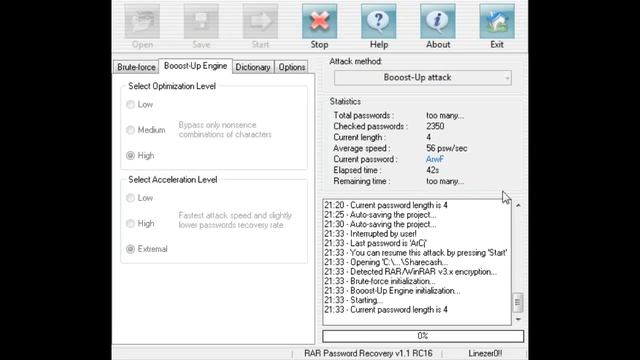Click the 0% progress bar
This screenshot has width=640, height=360.
click(x=423, y=336)
